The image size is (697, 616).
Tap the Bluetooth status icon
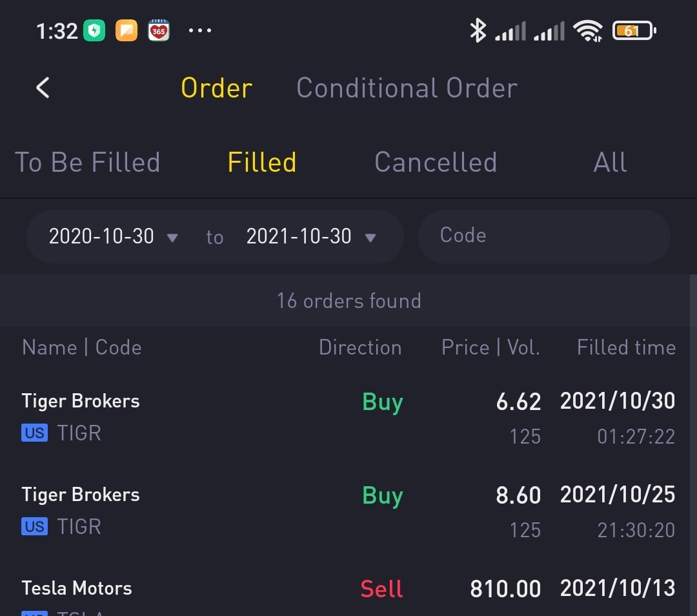478,31
